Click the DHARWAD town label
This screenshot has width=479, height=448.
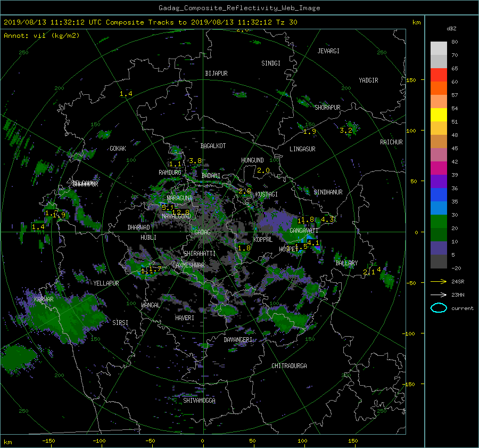139,227
